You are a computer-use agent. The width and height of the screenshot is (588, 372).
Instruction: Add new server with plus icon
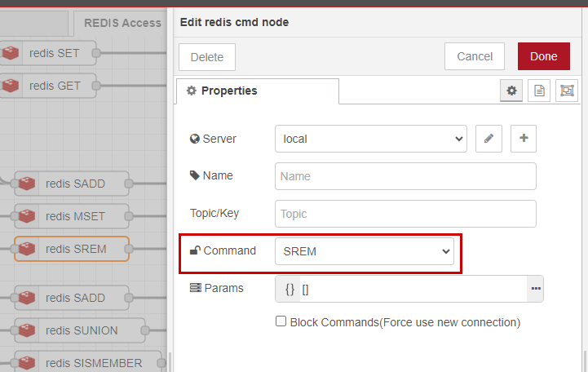524,139
